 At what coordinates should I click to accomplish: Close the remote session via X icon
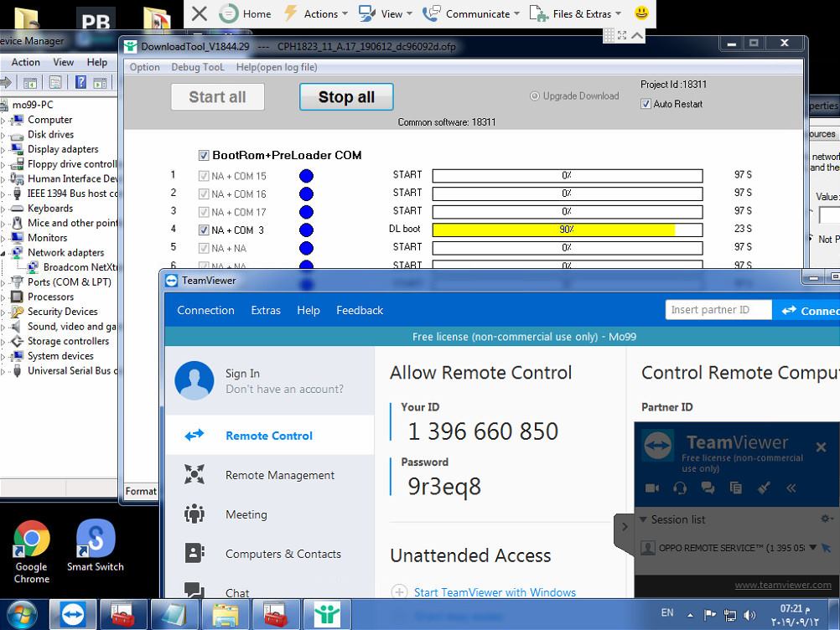[x=199, y=13]
